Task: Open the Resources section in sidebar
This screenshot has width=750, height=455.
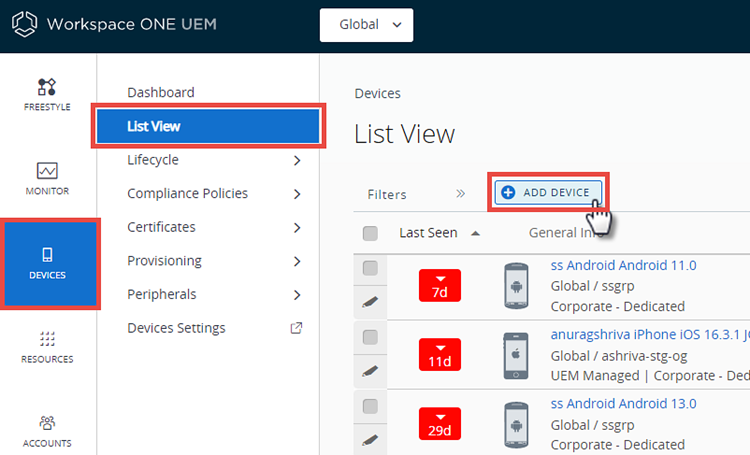Action: pyautogui.click(x=47, y=347)
